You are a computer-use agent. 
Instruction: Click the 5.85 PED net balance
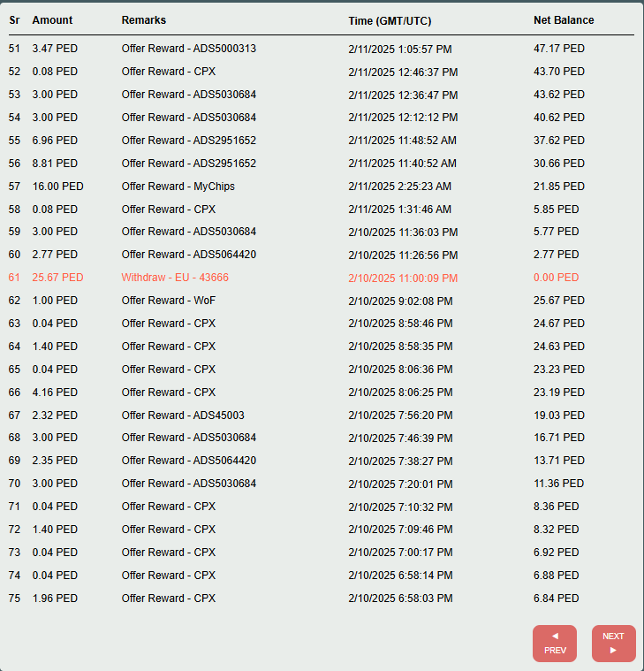click(556, 210)
